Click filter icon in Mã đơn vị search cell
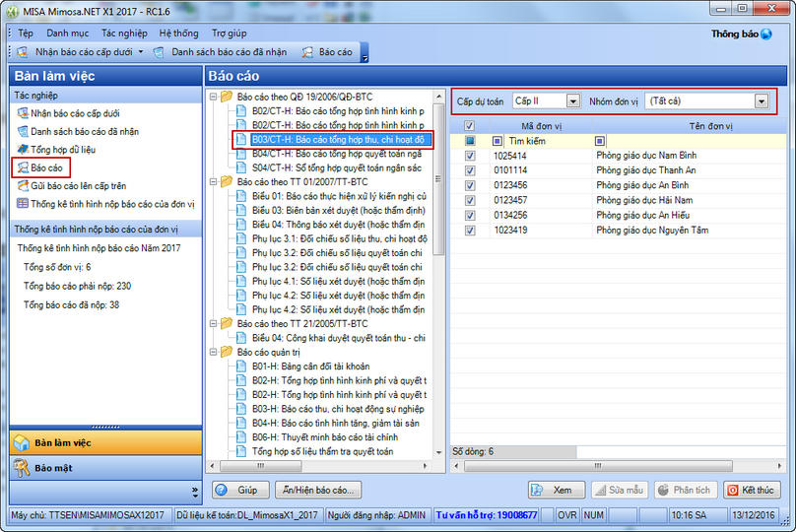The height and width of the screenshot is (532, 796). [x=497, y=141]
